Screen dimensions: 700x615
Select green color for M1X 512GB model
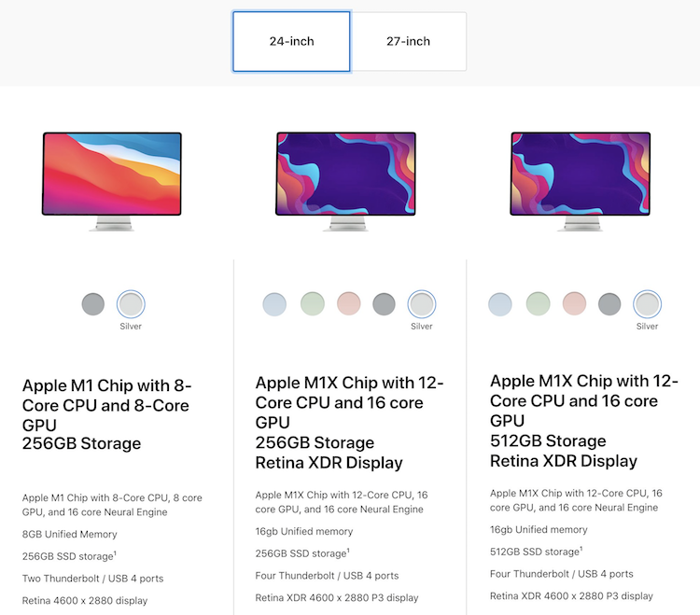[x=538, y=304]
